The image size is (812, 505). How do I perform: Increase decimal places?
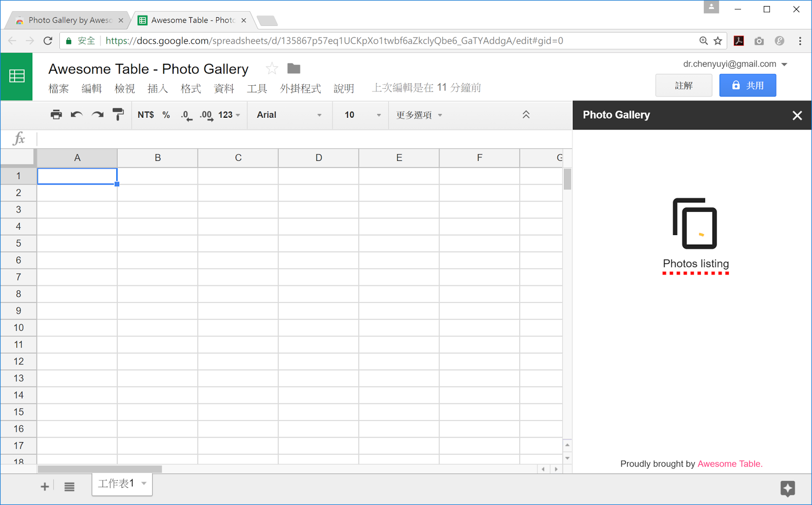pyautogui.click(x=206, y=115)
